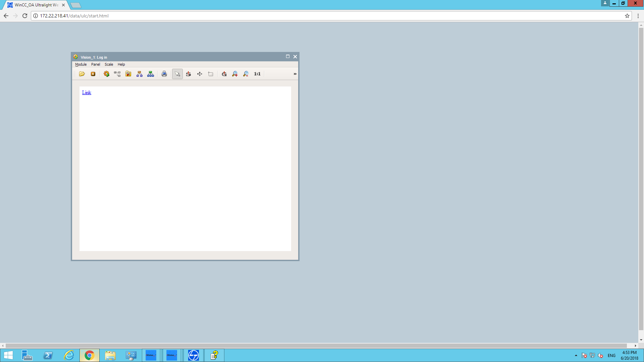Click the zoom out magnifier icon

(246, 74)
